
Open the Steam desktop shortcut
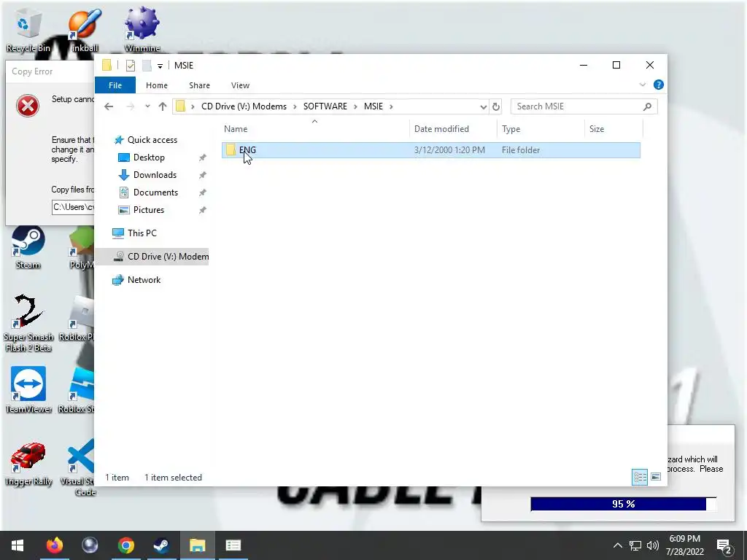point(28,248)
